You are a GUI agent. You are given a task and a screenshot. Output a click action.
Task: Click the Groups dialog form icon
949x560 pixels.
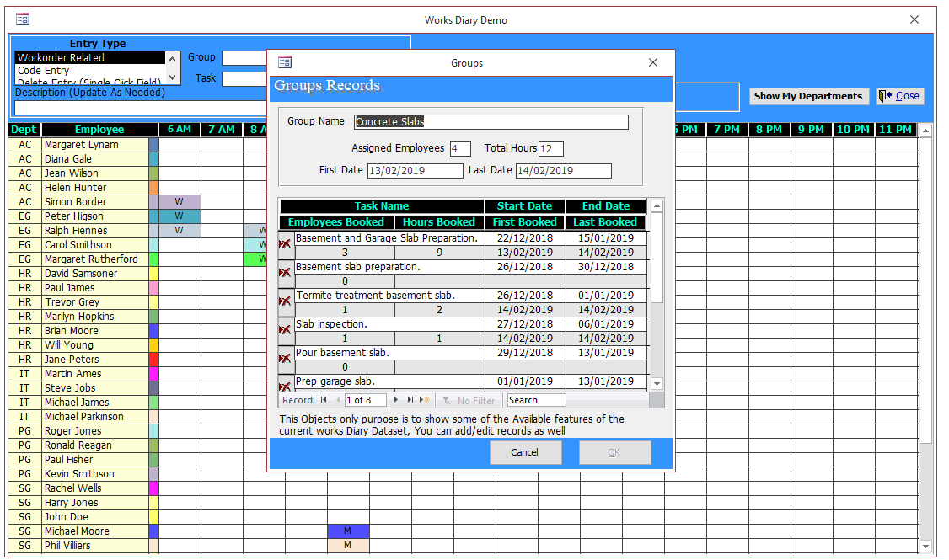click(285, 62)
